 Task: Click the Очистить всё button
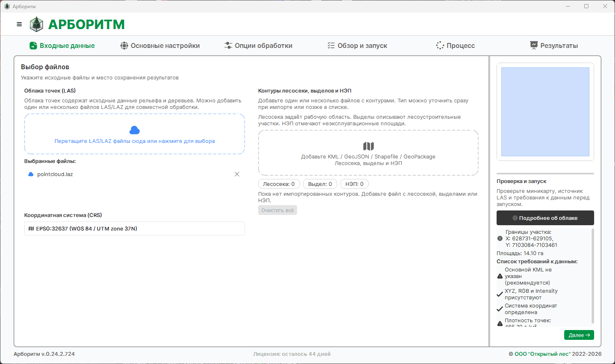point(278,210)
